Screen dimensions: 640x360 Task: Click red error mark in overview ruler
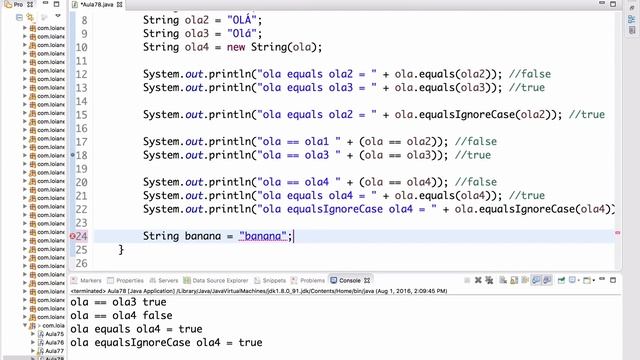[618, 233]
